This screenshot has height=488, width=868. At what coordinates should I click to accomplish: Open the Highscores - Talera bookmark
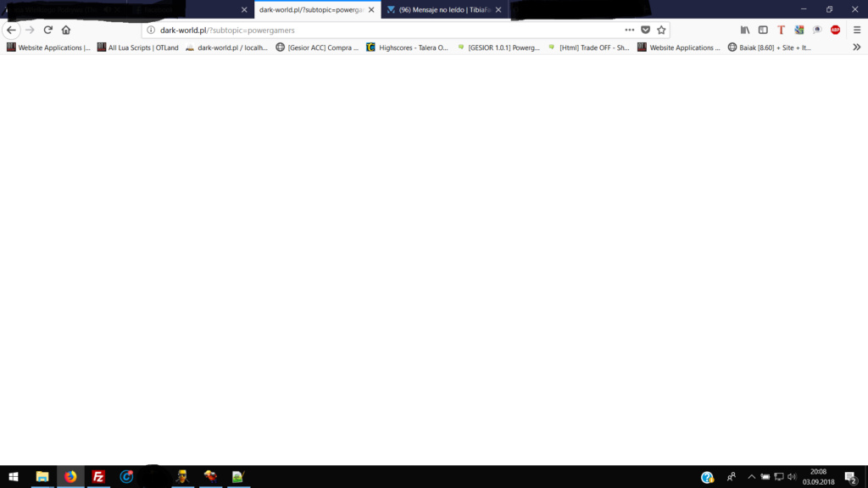click(x=408, y=47)
